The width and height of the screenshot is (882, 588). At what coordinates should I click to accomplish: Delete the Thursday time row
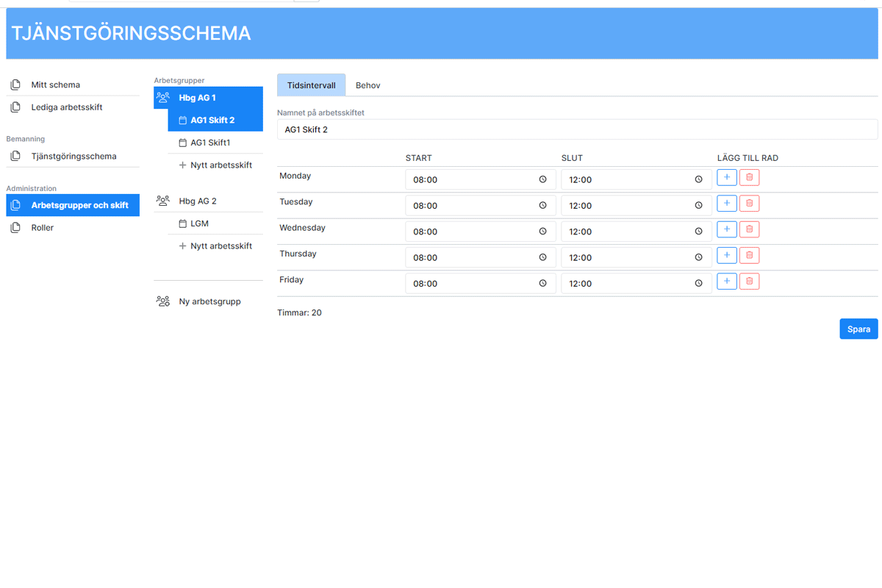coord(749,255)
